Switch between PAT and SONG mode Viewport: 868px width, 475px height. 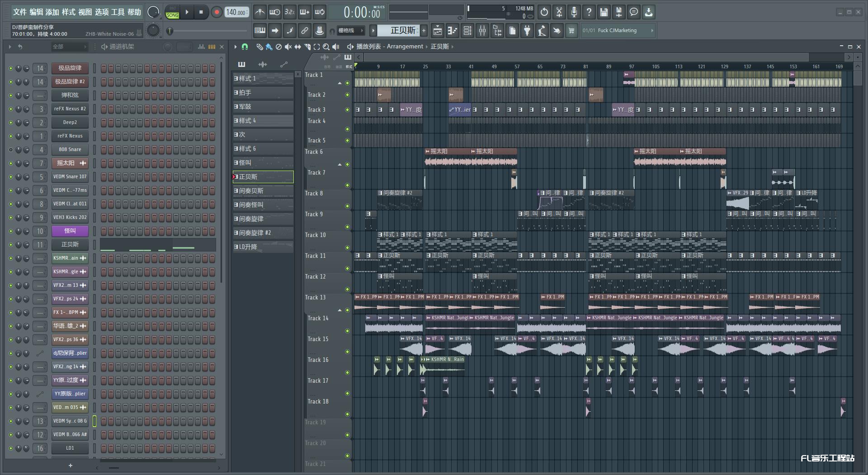click(172, 12)
